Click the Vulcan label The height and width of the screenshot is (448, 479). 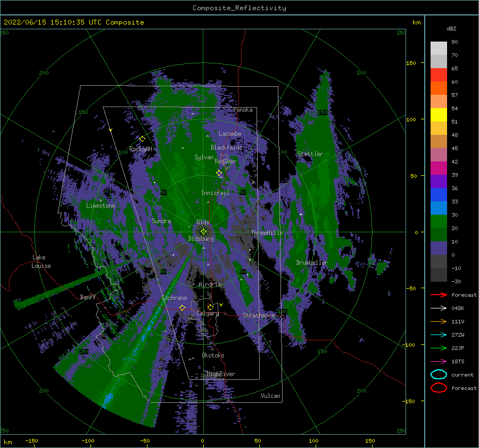pos(271,396)
